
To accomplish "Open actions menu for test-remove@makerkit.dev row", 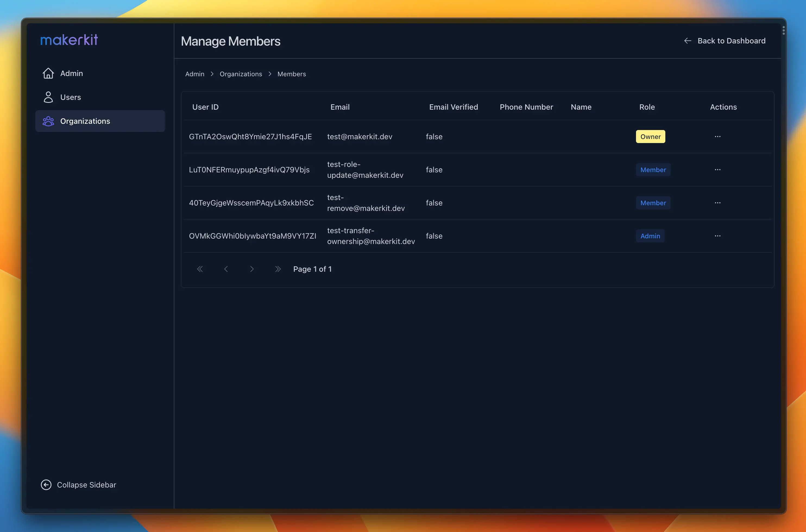I will (717, 202).
